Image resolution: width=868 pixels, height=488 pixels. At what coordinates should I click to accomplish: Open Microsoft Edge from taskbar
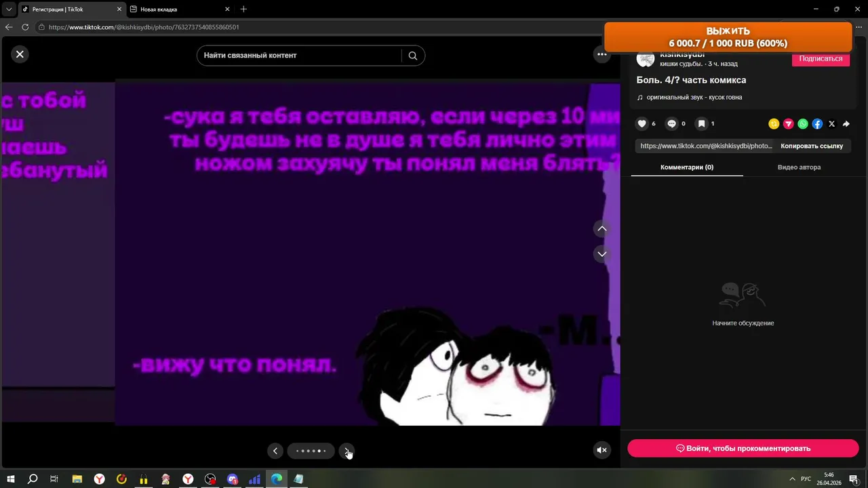[277, 479]
